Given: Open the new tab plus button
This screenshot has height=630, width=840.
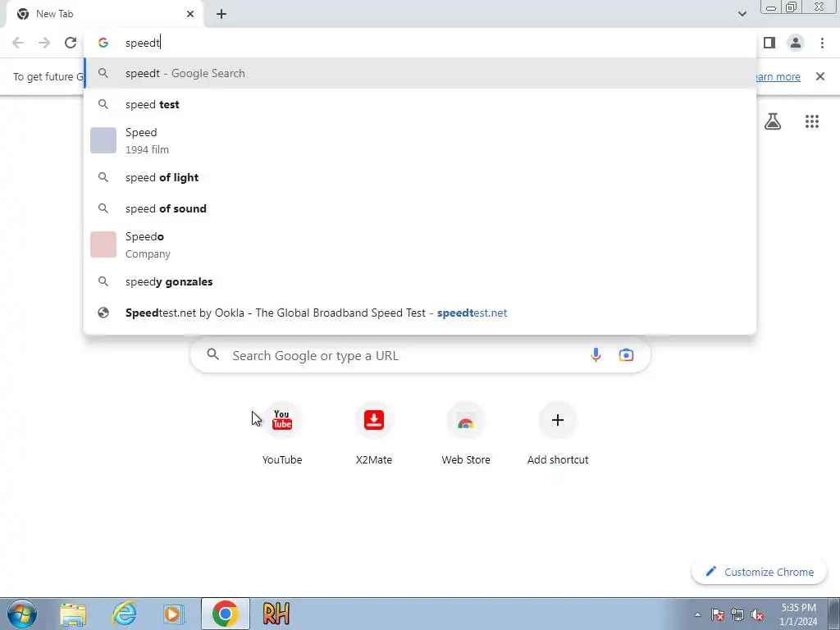Looking at the screenshot, I should tap(221, 14).
